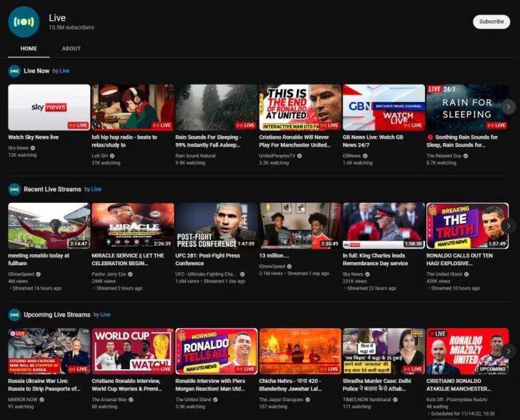Open the Live Now section title
The height and width of the screenshot is (420, 520).
pos(36,71)
